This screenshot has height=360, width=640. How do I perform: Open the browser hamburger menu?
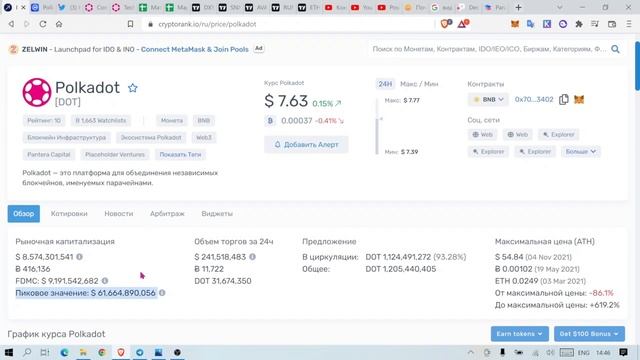point(629,24)
